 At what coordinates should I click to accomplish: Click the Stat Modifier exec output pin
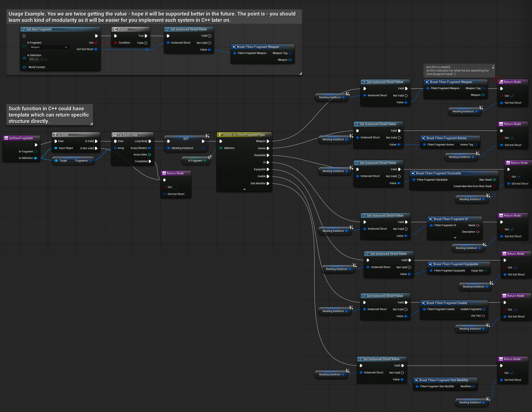tap(268, 183)
